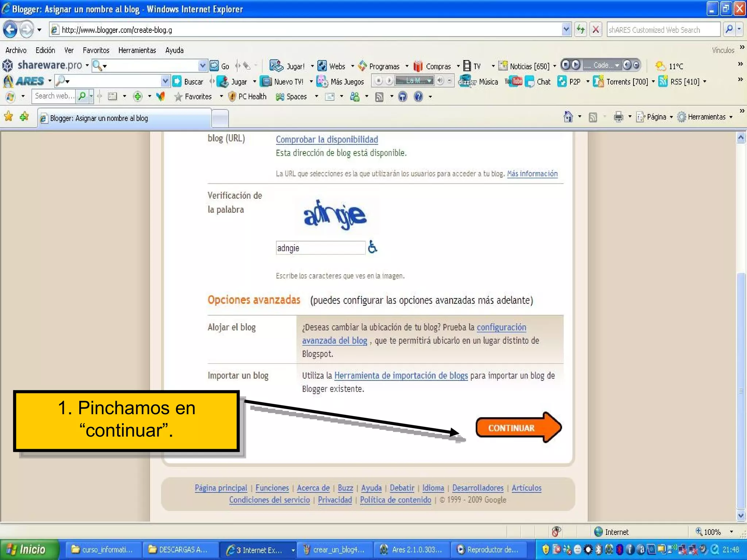
Task: Open the Herramientas menu in menu bar
Action: [x=137, y=50]
